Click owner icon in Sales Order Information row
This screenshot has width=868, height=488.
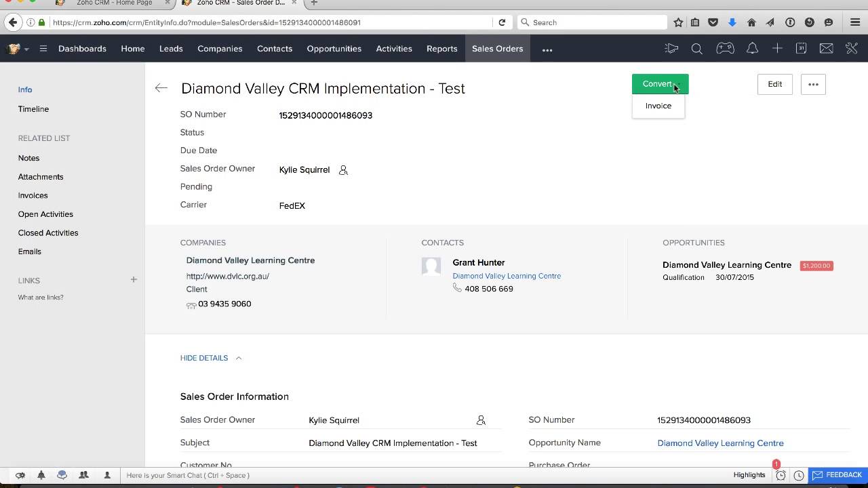[x=481, y=420]
